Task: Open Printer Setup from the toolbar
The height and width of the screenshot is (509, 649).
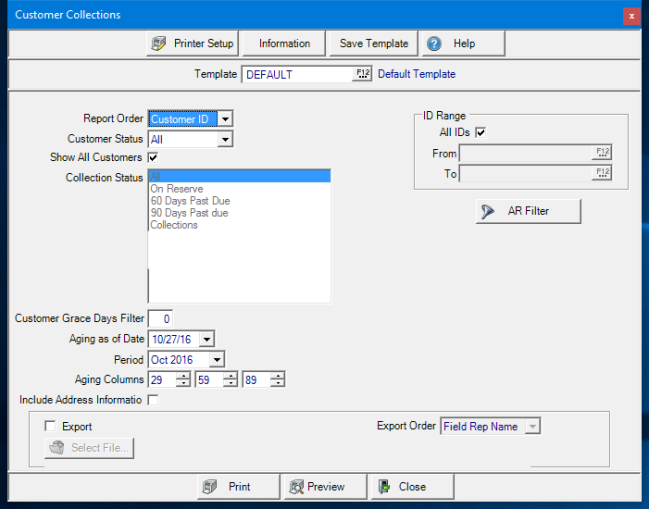Action: click(193, 44)
